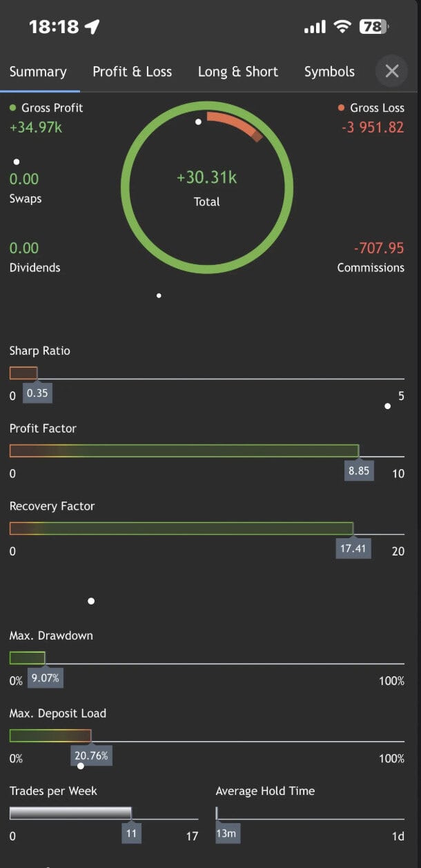Tap the green Gross Profit legend dot
This screenshot has width=421, height=868.
[x=12, y=108]
